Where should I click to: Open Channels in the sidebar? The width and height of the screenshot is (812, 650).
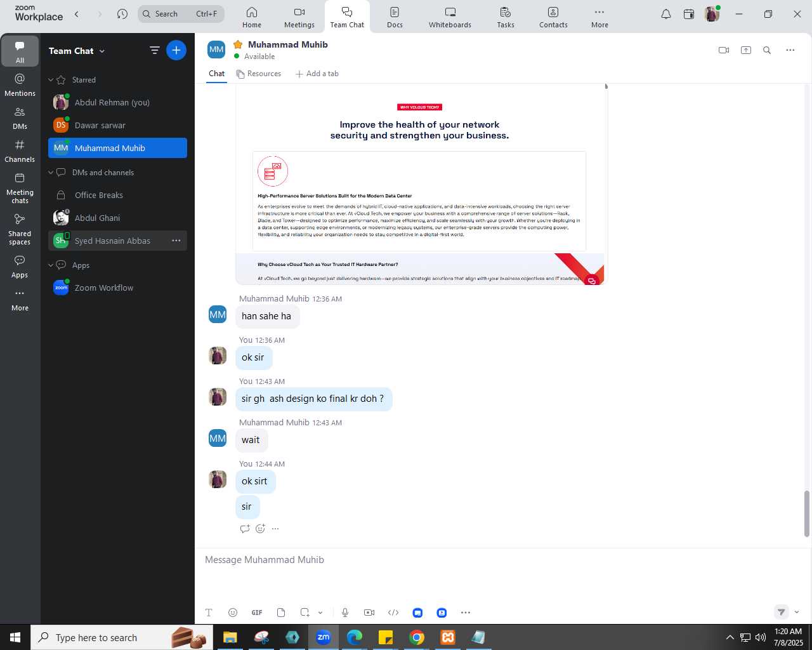20,151
